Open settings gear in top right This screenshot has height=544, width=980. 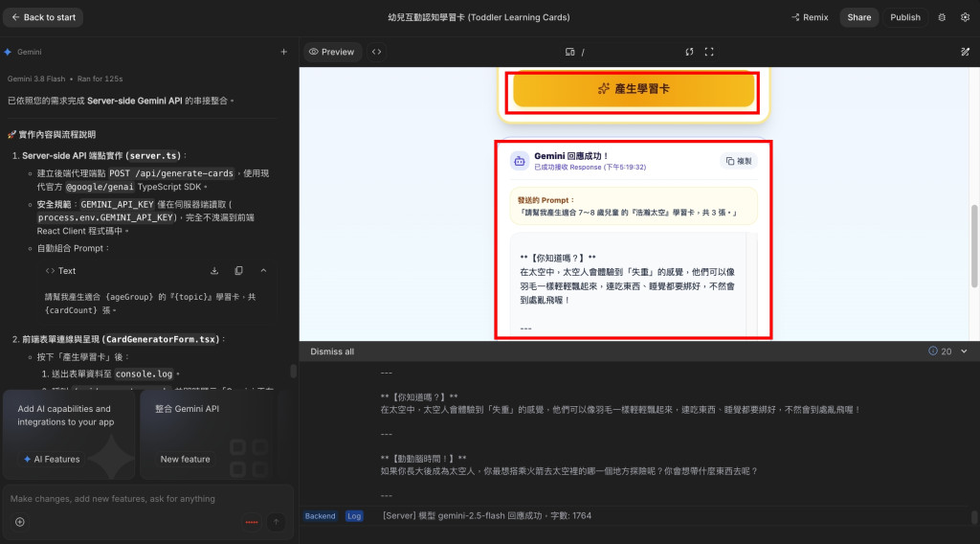pyautogui.click(x=965, y=17)
